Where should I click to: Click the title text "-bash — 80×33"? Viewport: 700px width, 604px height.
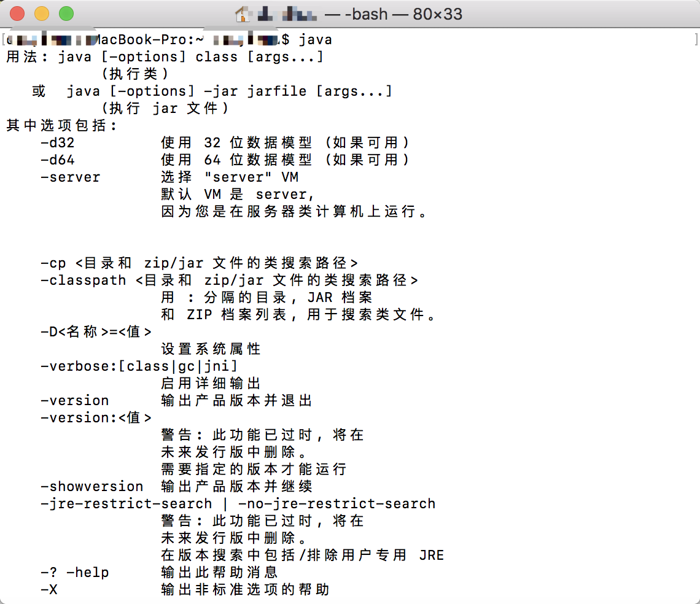(403, 14)
